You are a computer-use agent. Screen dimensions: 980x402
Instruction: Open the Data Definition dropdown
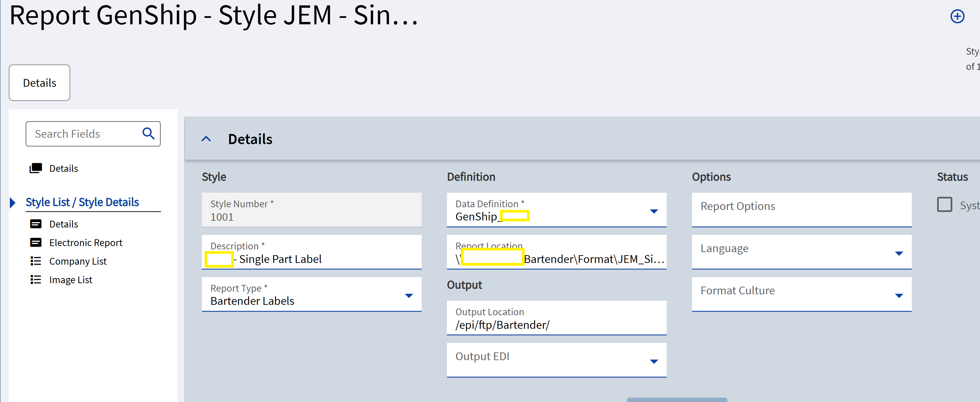pyautogui.click(x=654, y=211)
